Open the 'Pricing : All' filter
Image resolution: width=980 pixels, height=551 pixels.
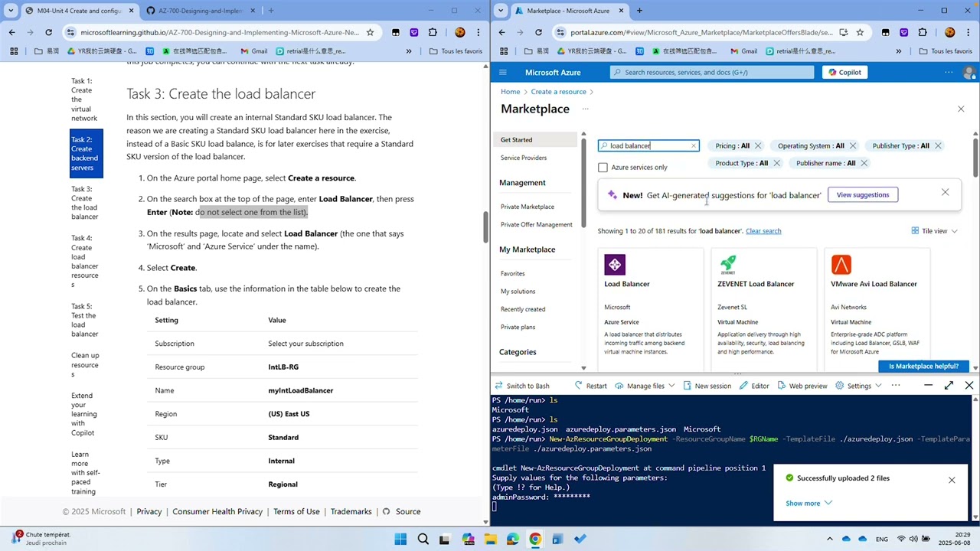(733, 145)
